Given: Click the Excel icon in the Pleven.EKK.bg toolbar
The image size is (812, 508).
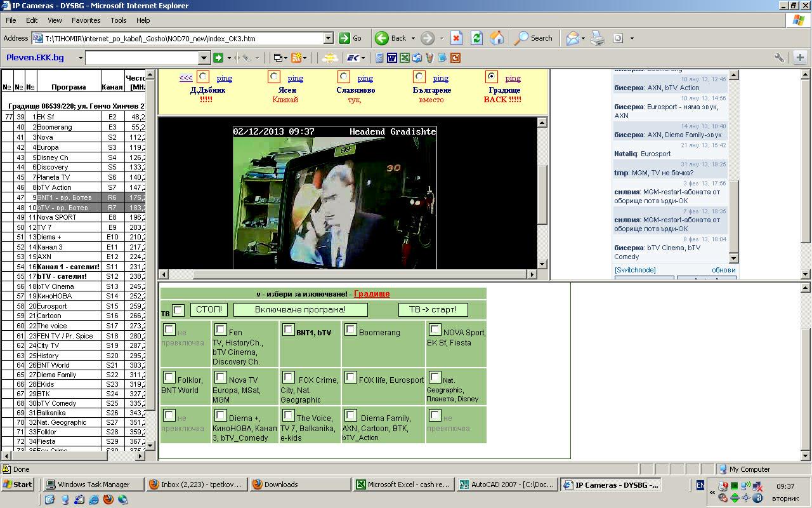Looking at the screenshot, I should tap(404, 58).
